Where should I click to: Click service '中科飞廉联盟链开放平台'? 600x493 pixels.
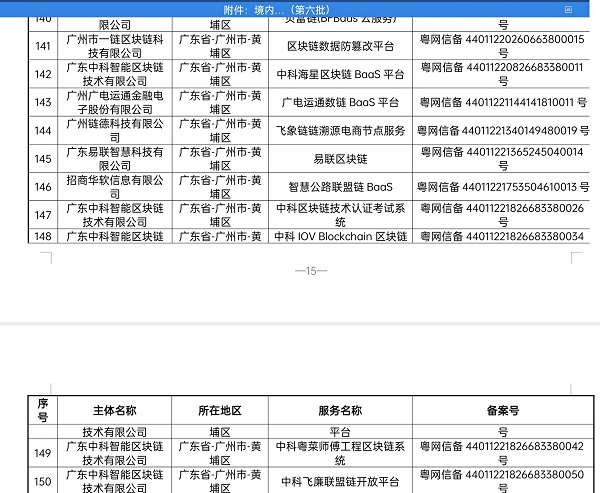pyautogui.click(x=341, y=482)
